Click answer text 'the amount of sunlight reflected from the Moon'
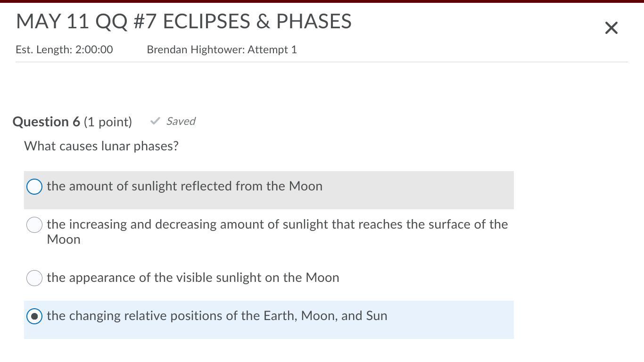This screenshot has height=362, width=644. [x=184, y=186]
